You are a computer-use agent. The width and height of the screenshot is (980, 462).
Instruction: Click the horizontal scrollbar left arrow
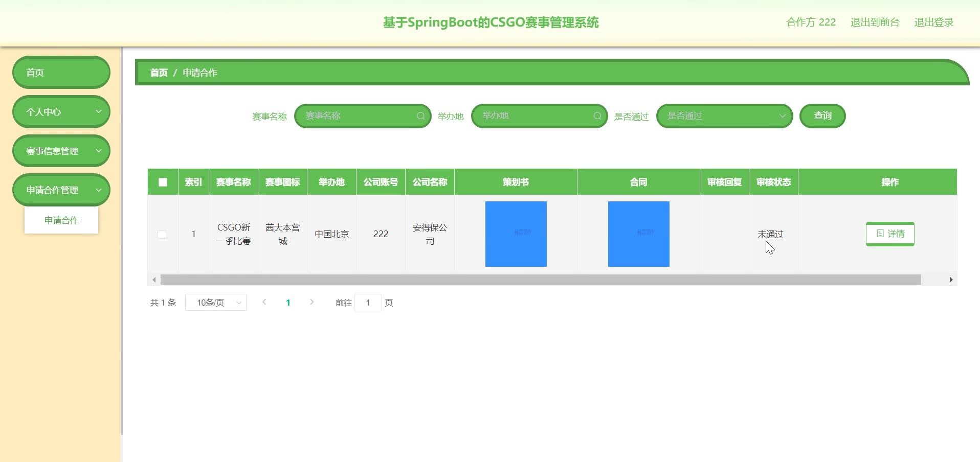coord(154,280)
